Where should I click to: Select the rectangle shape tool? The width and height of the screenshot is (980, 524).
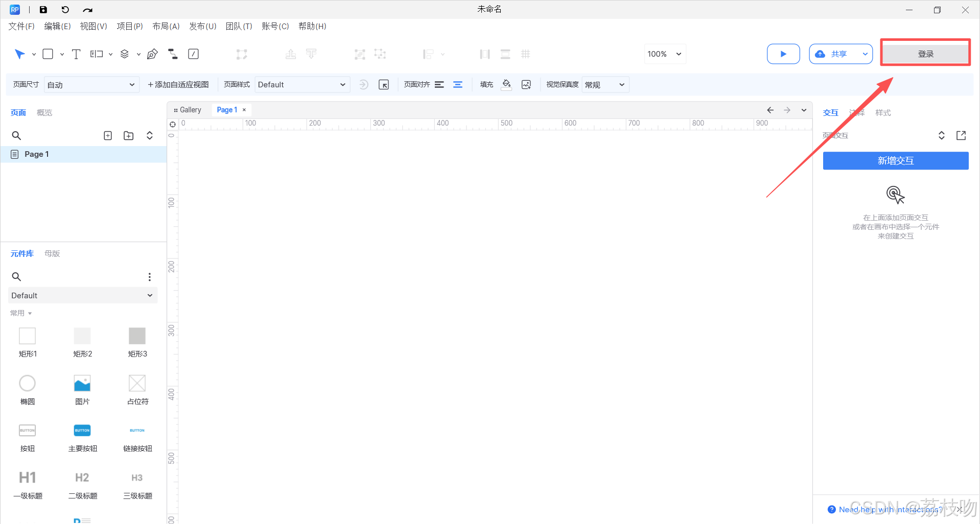point(48,54)
